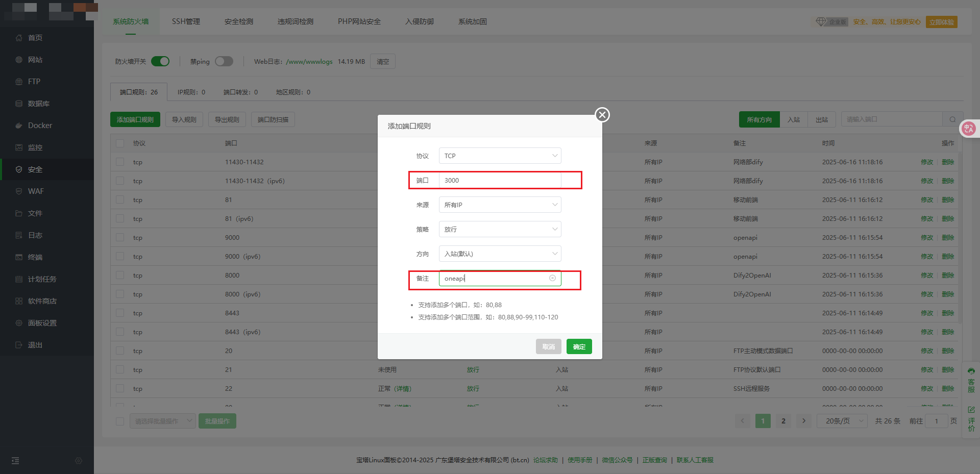This screenshot has height=474, width=980.
Task: Open the software store sidebar icon
Action: pos(19,301)
